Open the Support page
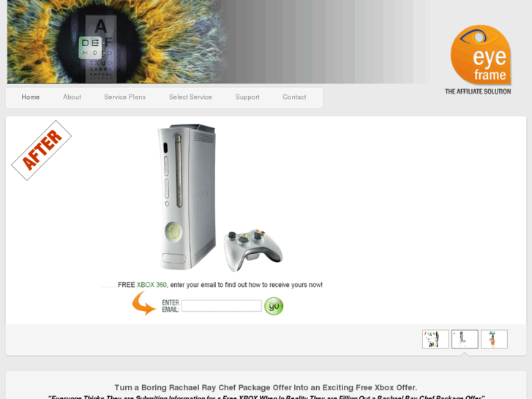 247,97
